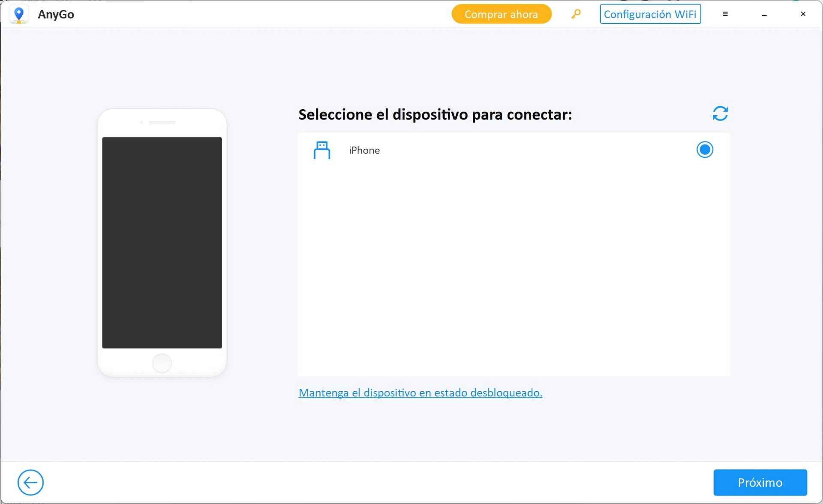The width and height of the screenshot is (823, 504).
Task: Go back with the arrow button
Action: coord(30,483)
